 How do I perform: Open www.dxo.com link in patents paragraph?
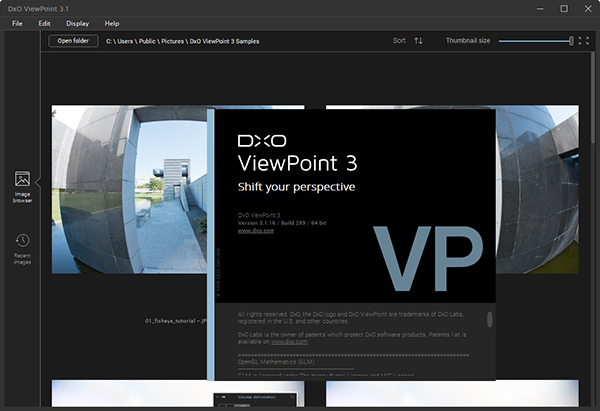tap(289, 341)
